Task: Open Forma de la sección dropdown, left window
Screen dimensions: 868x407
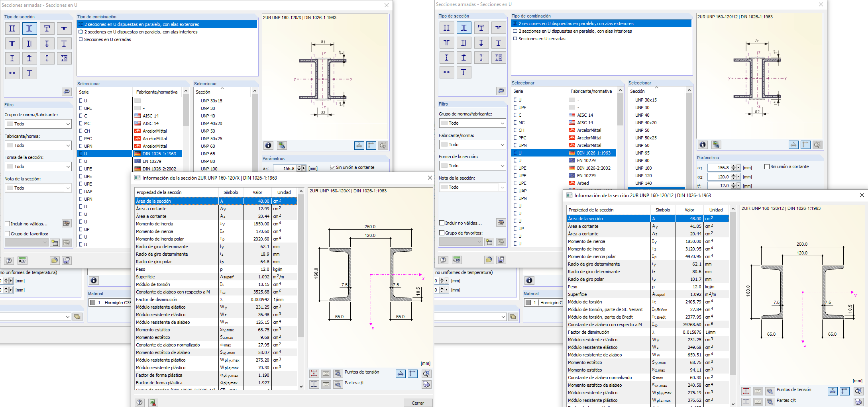Action: tap(38, 166)
